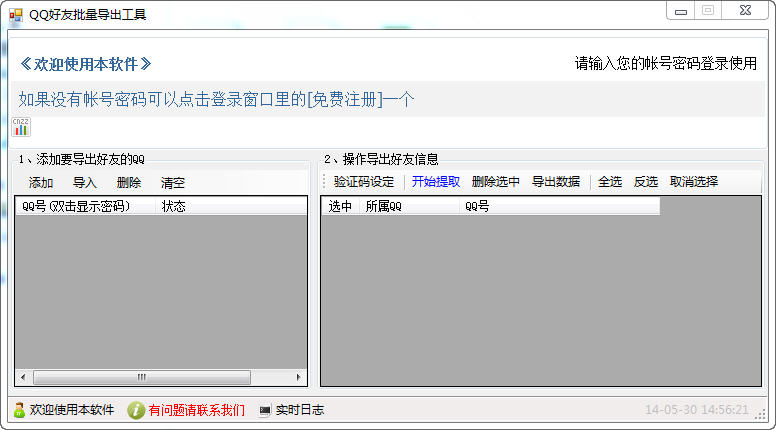This screenshot has height=430, width=776.
Task: Click the 所属QQ column header
Action: tap(409, 206)
